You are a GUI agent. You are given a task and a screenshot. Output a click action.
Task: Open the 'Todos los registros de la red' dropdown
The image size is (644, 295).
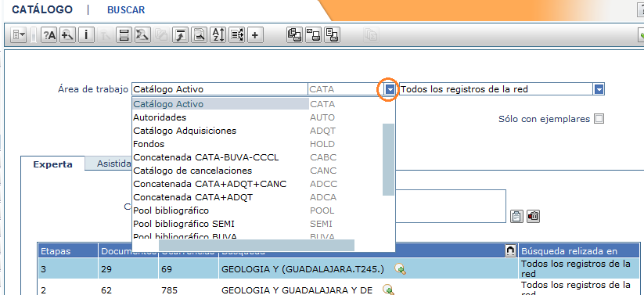click(599, 89)
